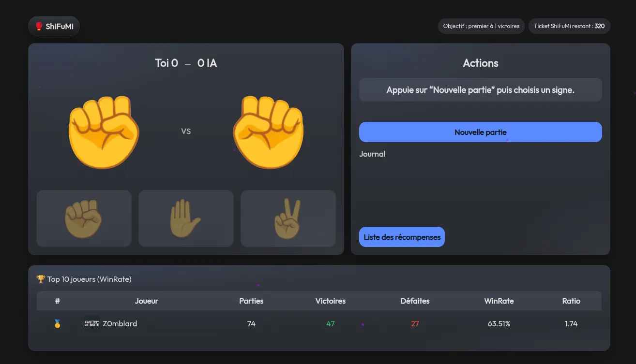Click Z0mblard's avatar thumbnail
Image resolution: width=636 pixels, height=364 pixels.
coord(91,324)
